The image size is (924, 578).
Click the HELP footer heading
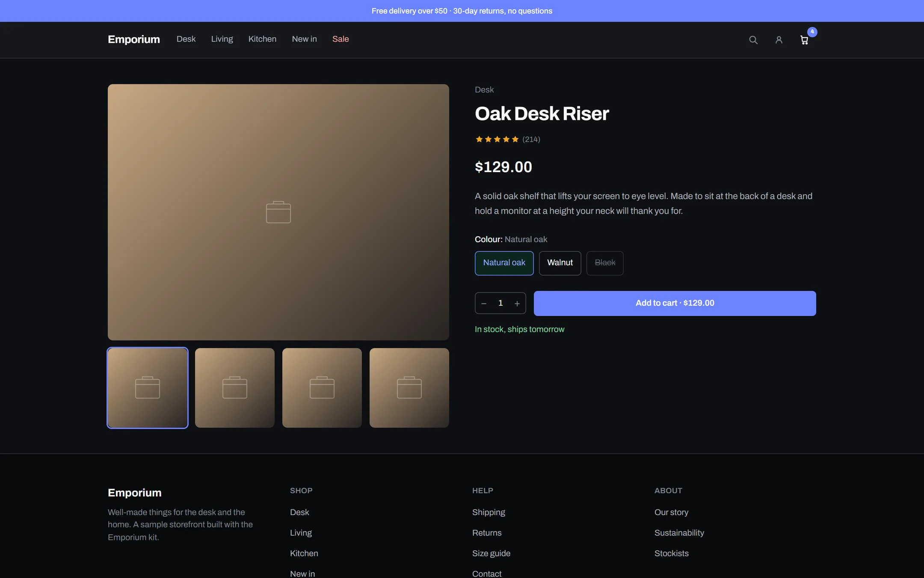click(483, 491)
